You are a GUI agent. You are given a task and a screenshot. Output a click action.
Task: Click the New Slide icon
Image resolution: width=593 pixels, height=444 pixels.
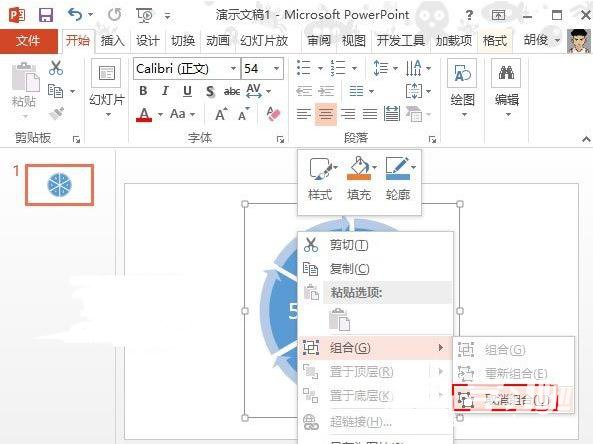coord(107,73)
